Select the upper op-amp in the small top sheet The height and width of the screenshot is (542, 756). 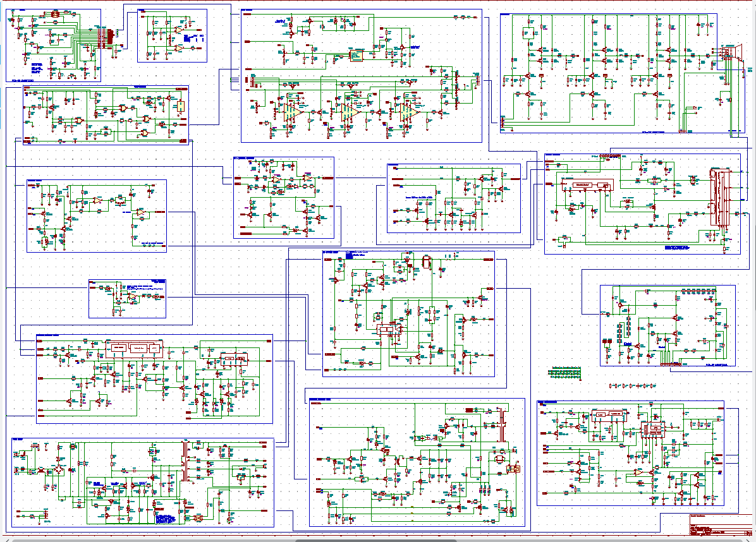[x=178, y=30]
